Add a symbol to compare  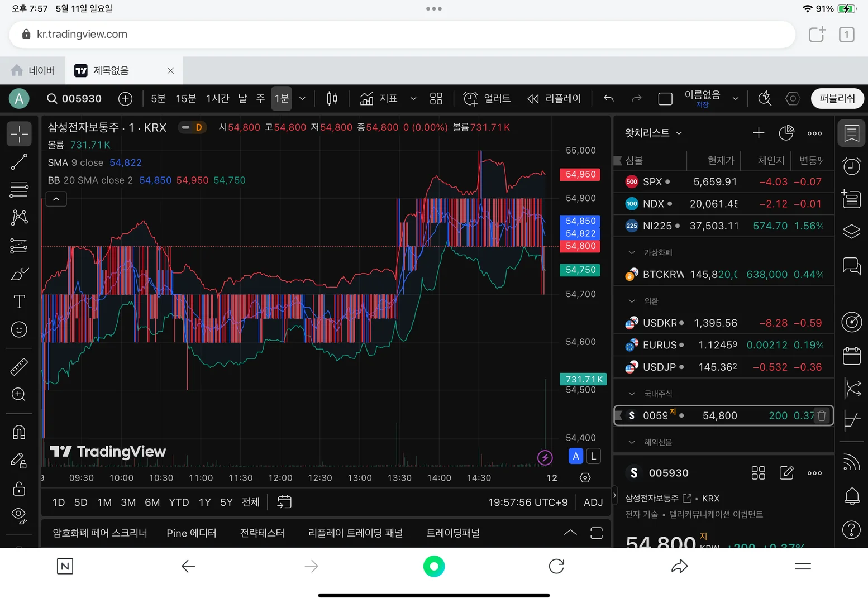[126, 99]
